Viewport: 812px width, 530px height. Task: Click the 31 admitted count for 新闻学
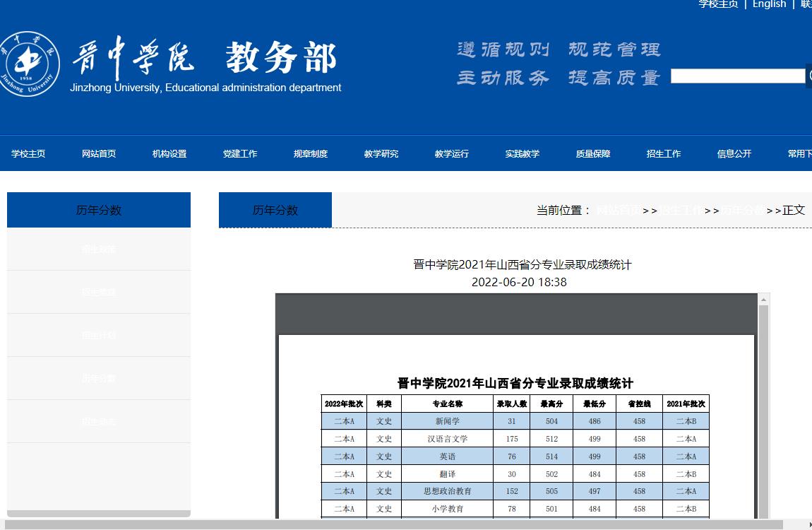point(512,421)
